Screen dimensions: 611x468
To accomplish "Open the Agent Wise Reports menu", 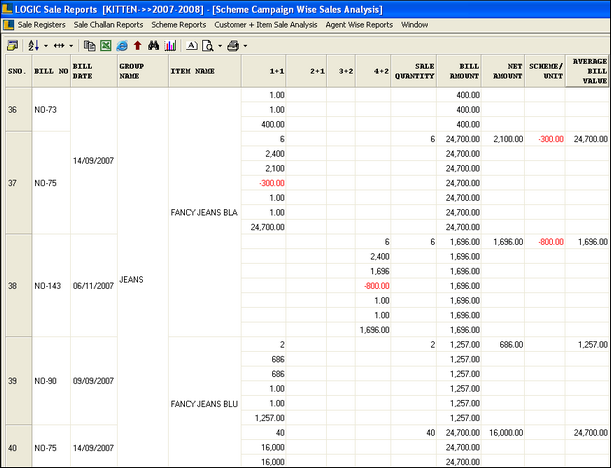I will coord(359,25).
